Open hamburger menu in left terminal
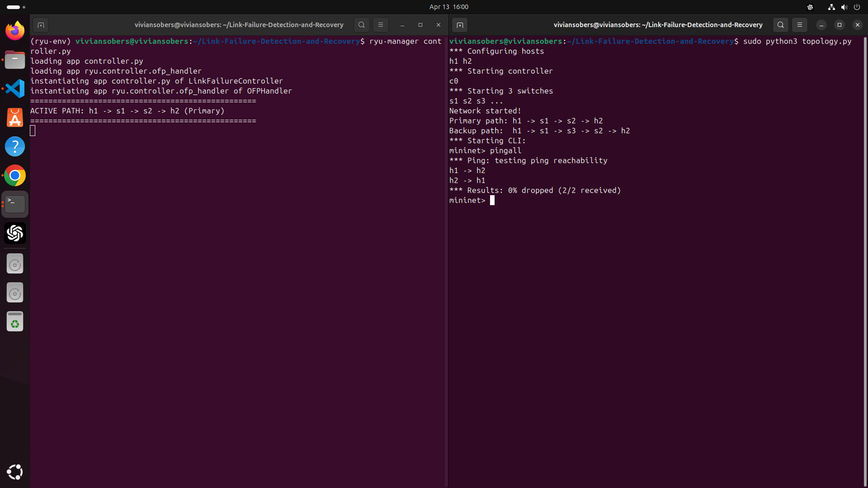 [x=381, y=25]
